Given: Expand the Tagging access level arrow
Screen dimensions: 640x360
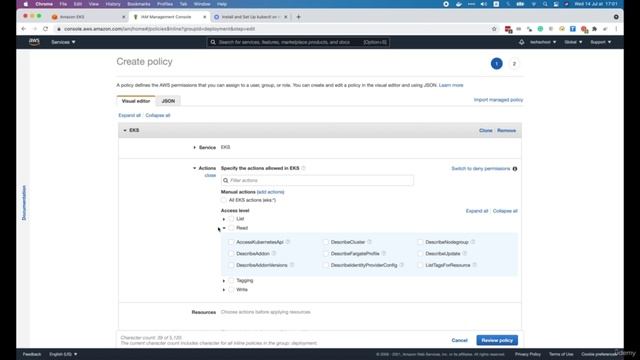Looking at the screenshot, I should pos(224,281).
